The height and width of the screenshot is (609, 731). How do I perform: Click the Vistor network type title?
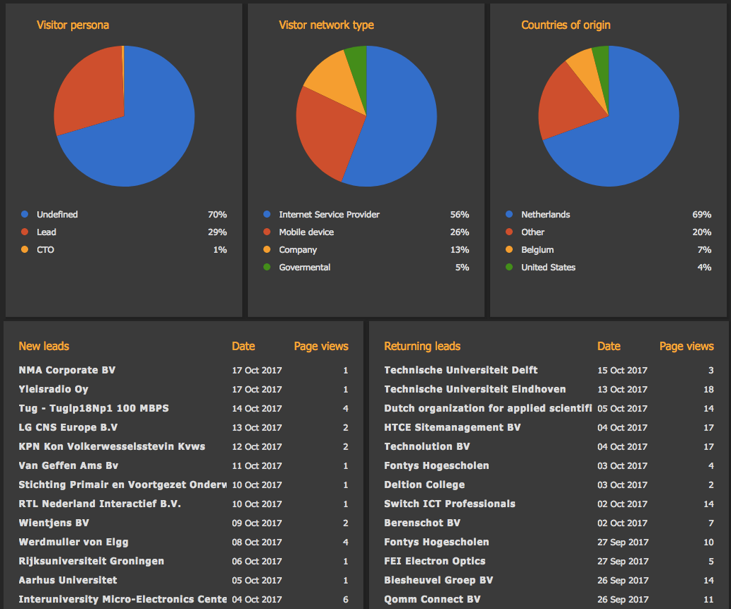(326, 25)
